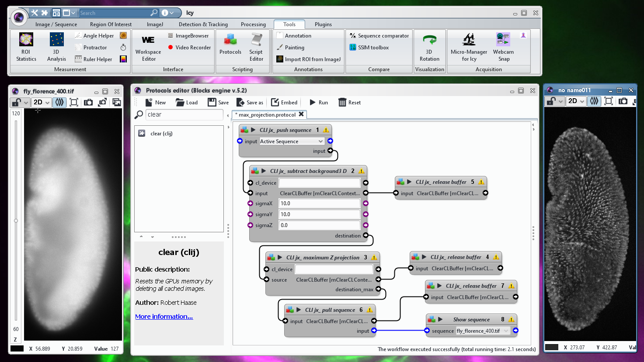Image resolution: width=644 pixels, height=362 pixels.
Task: Open Micro-Manager for Icy
Action: (x=469, y=46)
